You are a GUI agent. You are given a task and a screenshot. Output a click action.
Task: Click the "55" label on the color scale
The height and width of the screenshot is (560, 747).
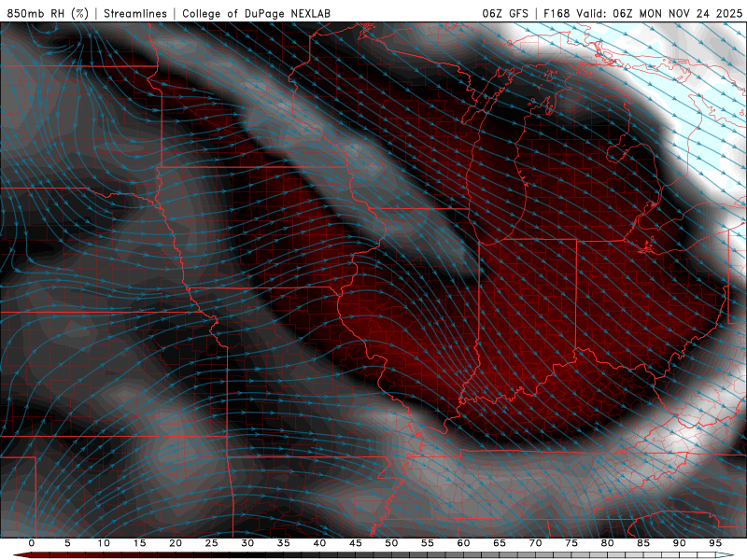pyautogui.click(x=428, y=543)
